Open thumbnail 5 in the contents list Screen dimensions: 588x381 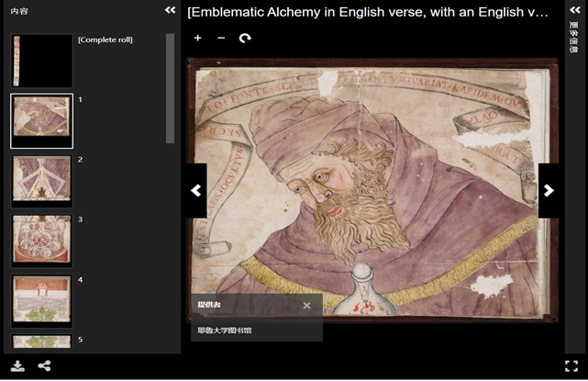click(x=41, y=342)
